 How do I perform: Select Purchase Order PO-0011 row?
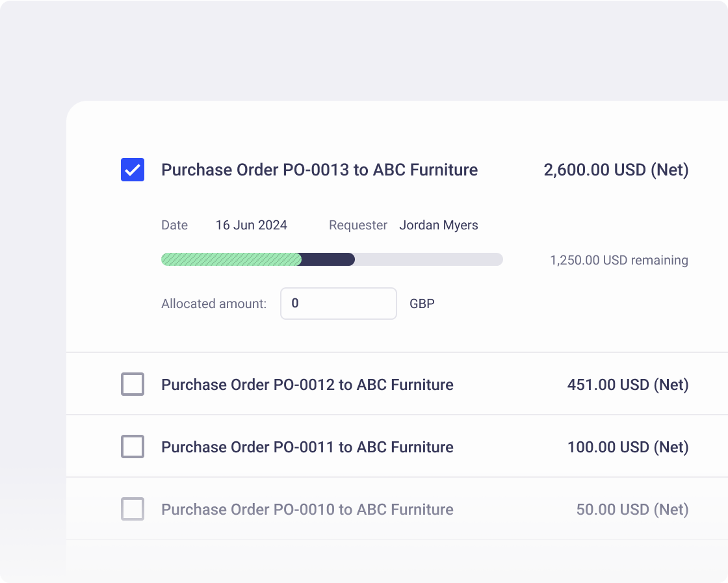(x=307, y=447)
